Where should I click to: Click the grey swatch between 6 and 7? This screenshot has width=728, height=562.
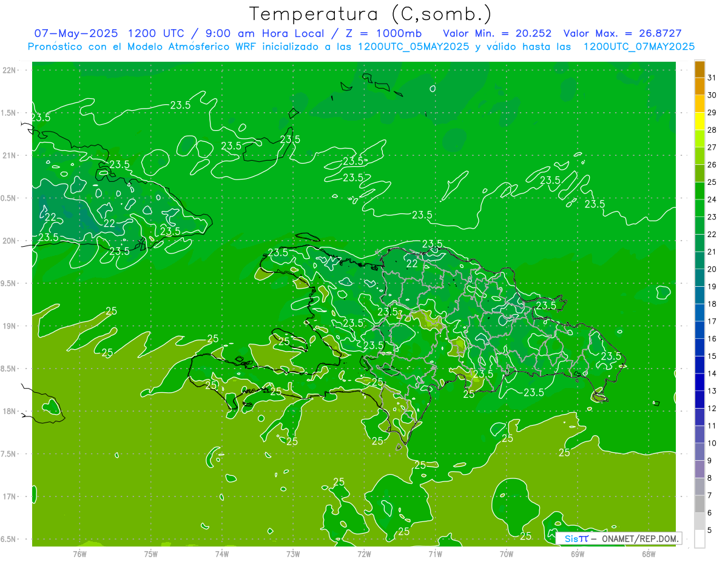point(699,504)
